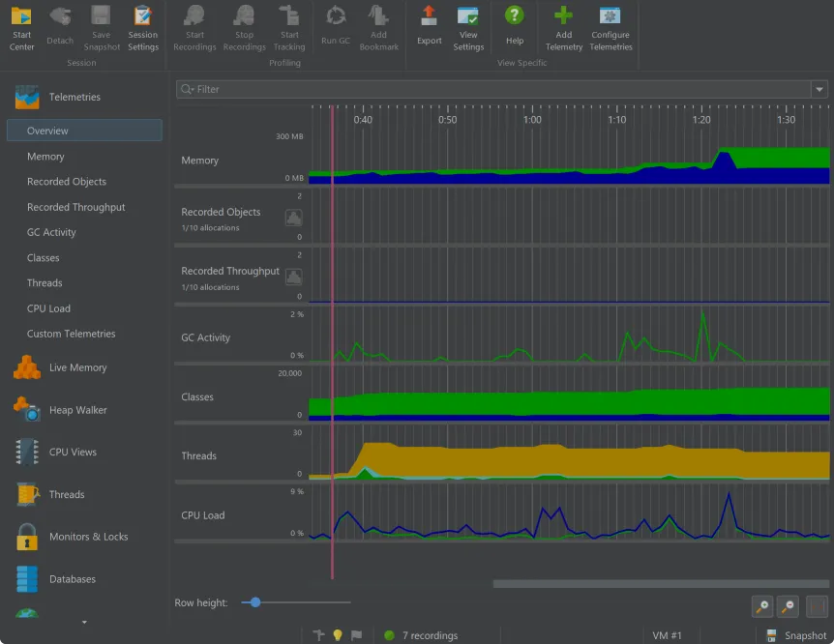
Task: Click the zoom out magnifier button
Action: pyautogui.click(x=788, y=606)
